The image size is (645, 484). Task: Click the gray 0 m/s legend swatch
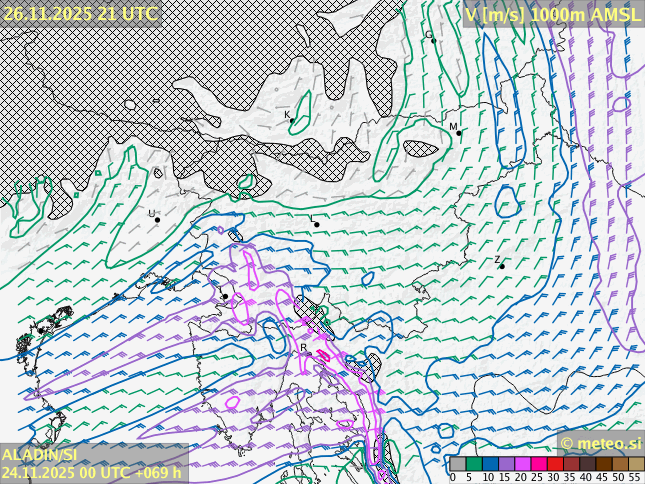point(457,464)
